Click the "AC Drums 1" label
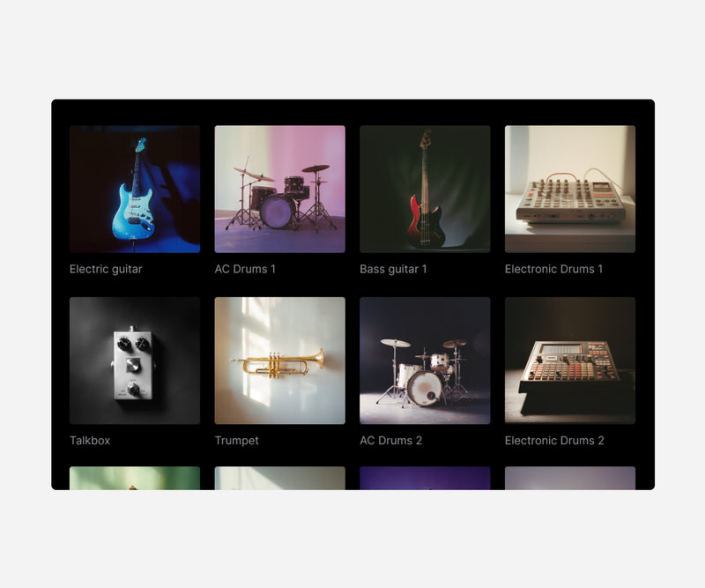Screen dimensions: 705x588 (245, 269)
